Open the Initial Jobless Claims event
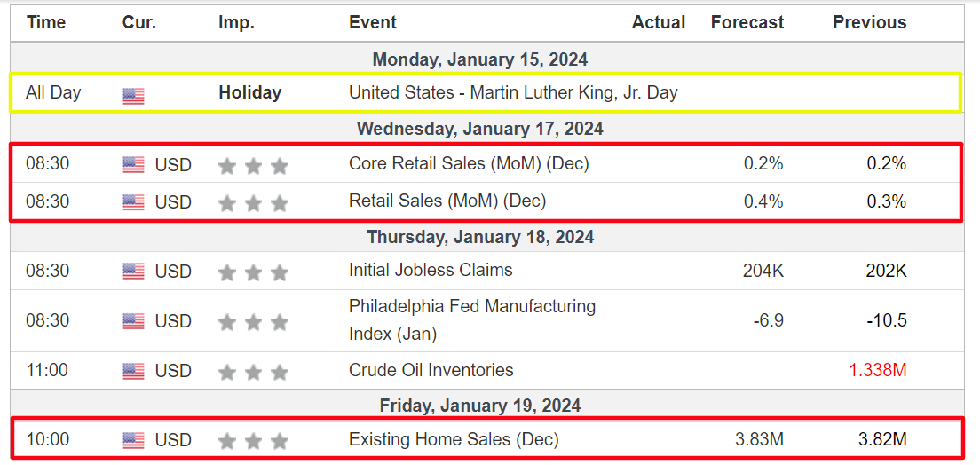This screenshot has width=980, height=465. coord(431,270)
